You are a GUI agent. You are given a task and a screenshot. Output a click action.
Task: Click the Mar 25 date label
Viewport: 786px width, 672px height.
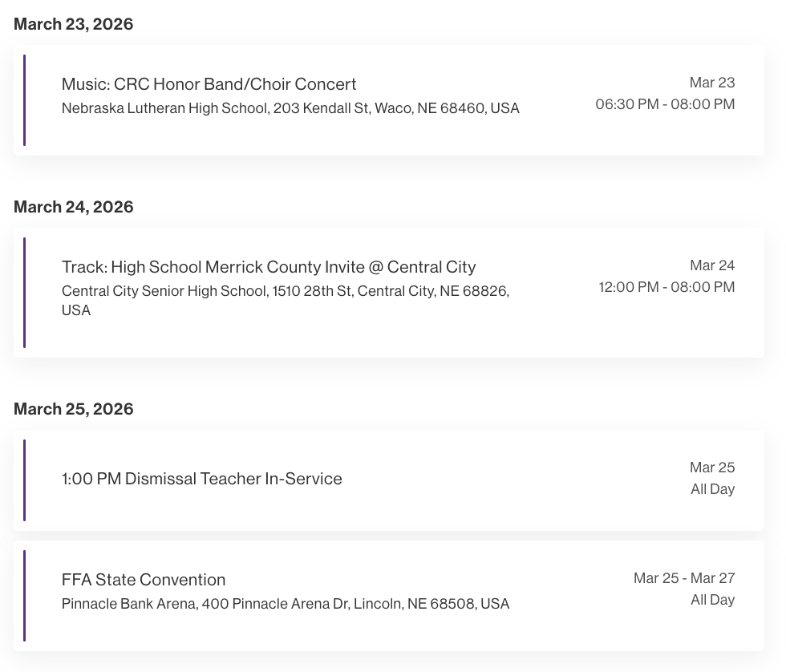coord(712,468)
